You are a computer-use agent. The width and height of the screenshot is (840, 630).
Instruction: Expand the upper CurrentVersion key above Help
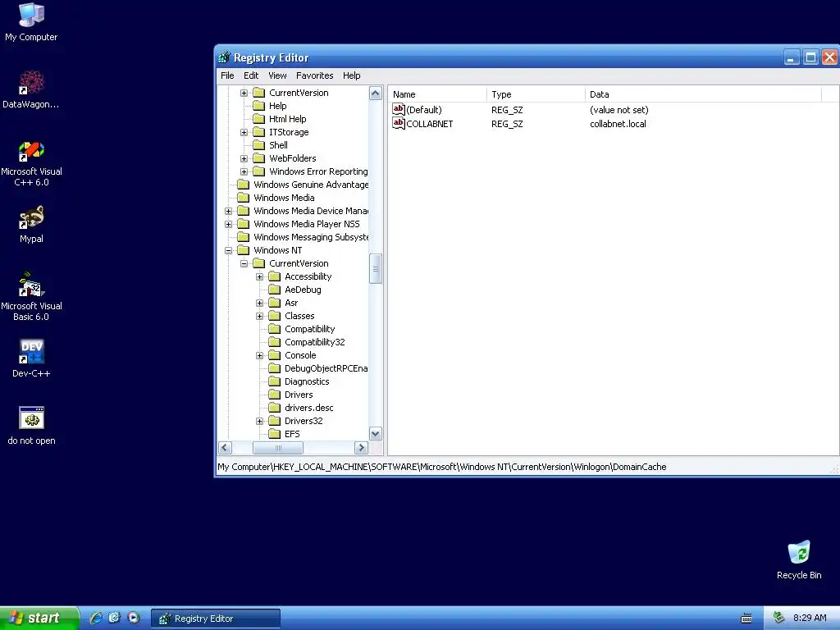pyautogui.click(x=244, y=93)
